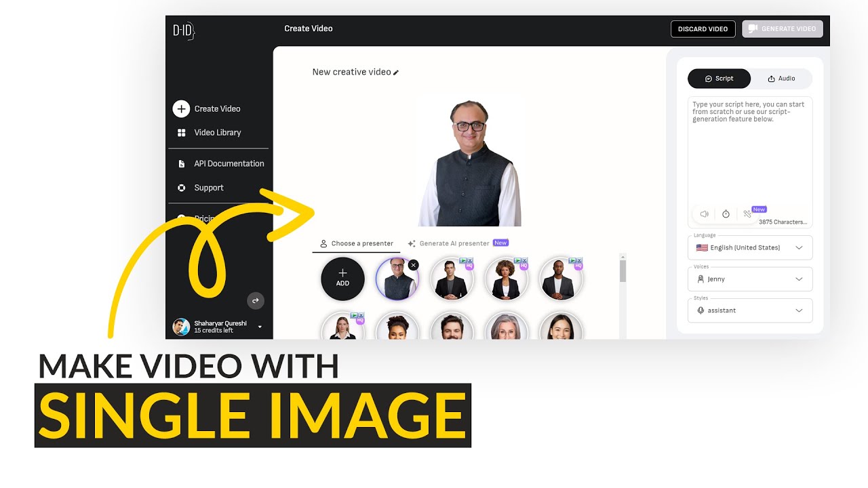Click HQ badge on the blonde woman presenter
This screenshot has height=488, width=868.
point(360,321)
